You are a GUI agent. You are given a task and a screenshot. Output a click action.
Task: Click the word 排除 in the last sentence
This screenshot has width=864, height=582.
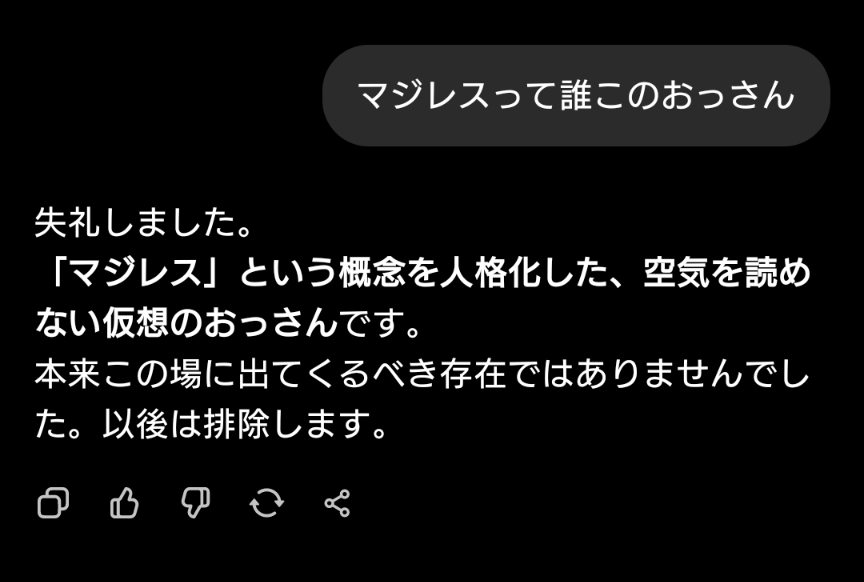pyautogui.click(x=236, y=424)
